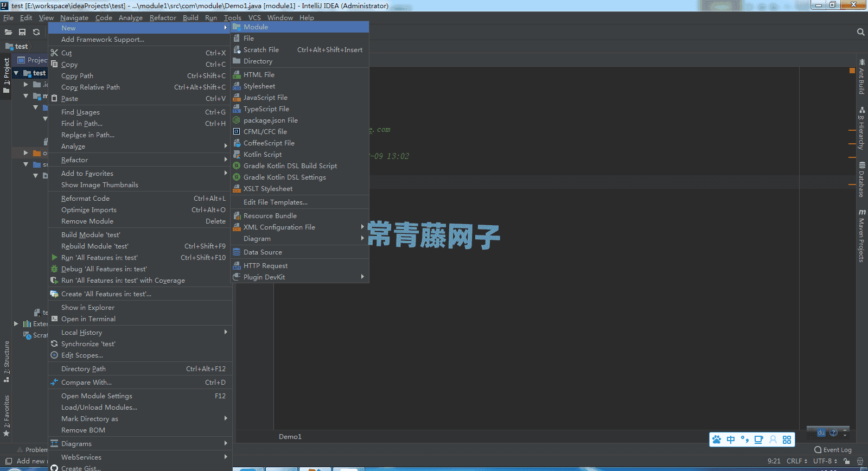Expand the Analyze submenu
This screenshot has width=868, height=471.
point(226,146)
